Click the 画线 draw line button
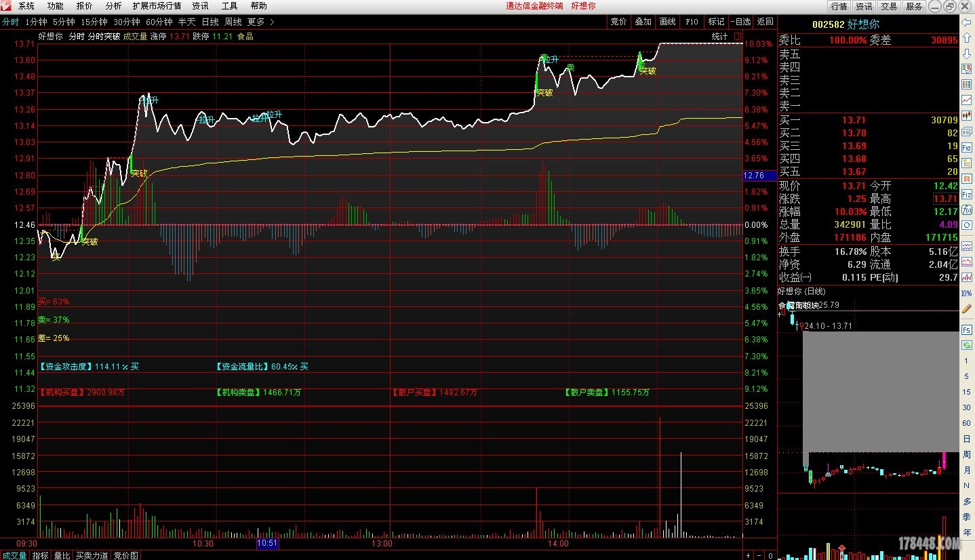This screenshot has width=975, height=560. (668, 22)
